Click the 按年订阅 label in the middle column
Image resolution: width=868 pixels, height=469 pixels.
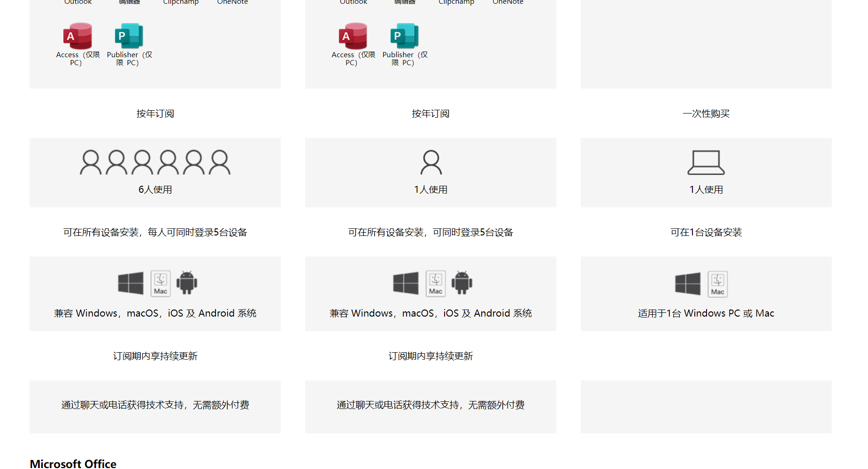coord(430,113)
